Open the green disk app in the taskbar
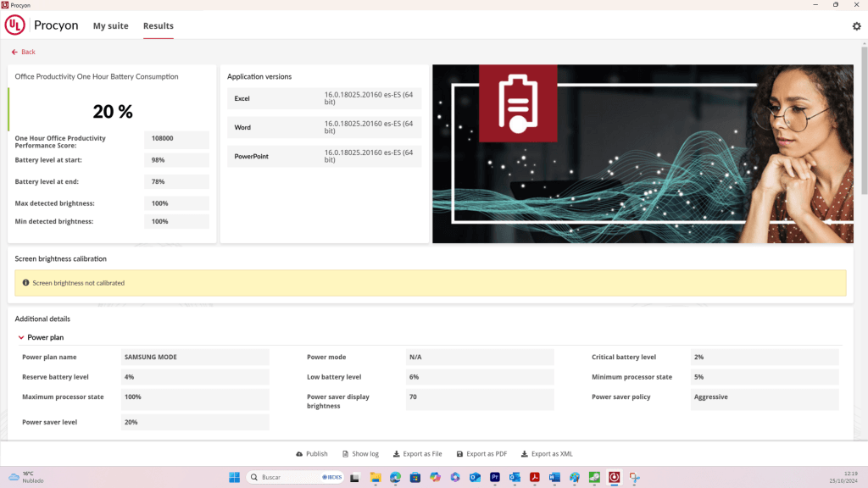 [x=594, y=477]
